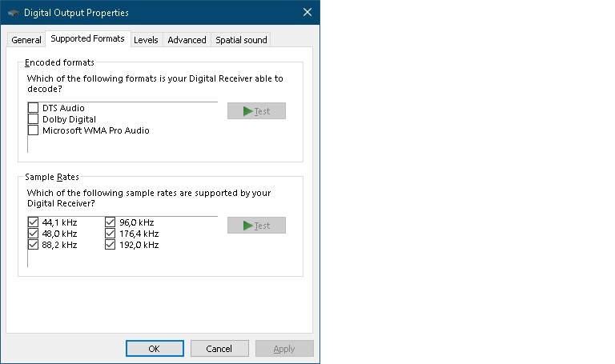Image resolution: width=615 pixels, height=364 pixels.
Task: Disable the 48,0 kHz sample rate
Action: tap(34, 234)
